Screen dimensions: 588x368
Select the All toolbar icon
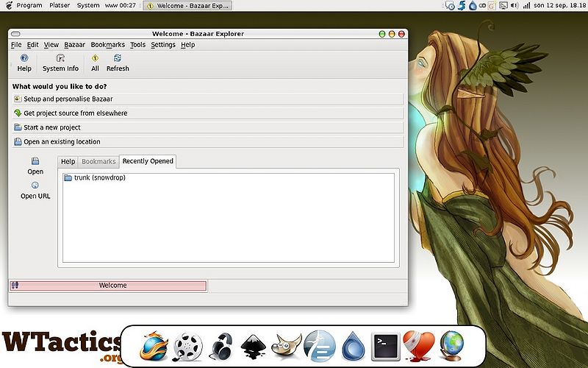(95, 63)
